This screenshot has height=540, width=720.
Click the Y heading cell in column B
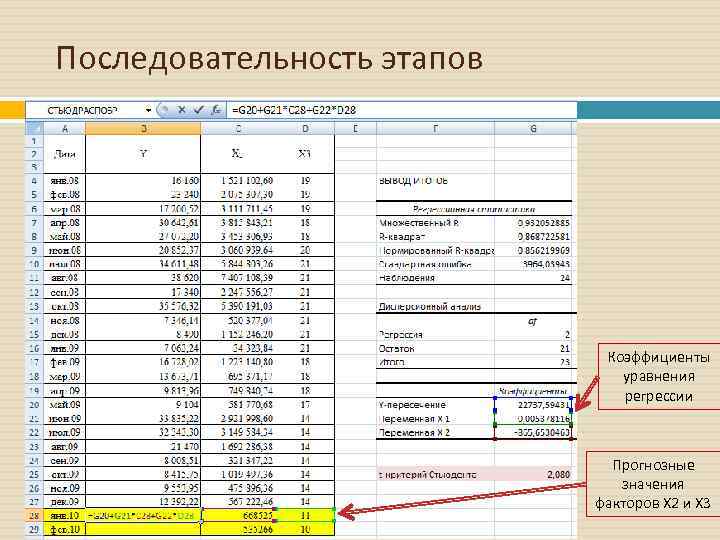(x=143, y=153)
